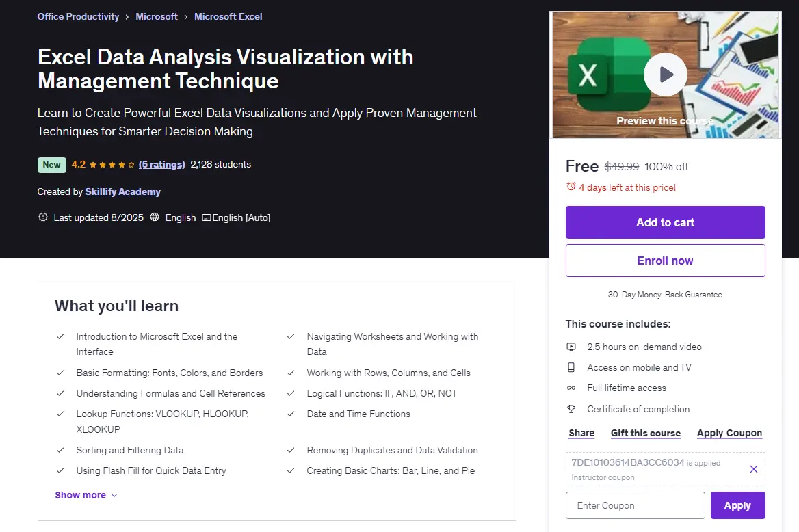799x532 pixels.
Task: Click the New badge
Action: (51, 165)
